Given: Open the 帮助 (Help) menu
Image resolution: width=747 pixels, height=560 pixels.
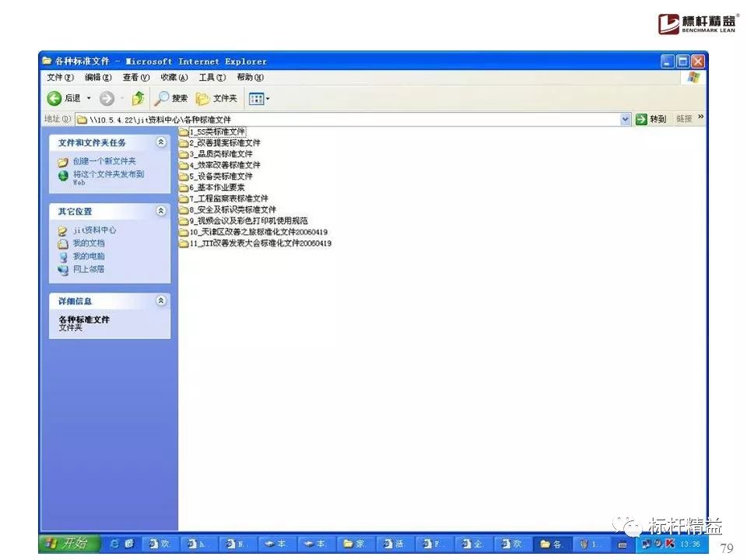Looking at the screenshot, I should point(250,77).
